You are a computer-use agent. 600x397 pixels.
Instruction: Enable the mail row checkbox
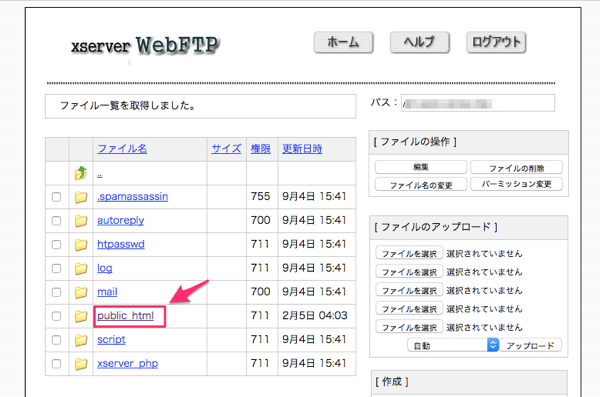56,292
